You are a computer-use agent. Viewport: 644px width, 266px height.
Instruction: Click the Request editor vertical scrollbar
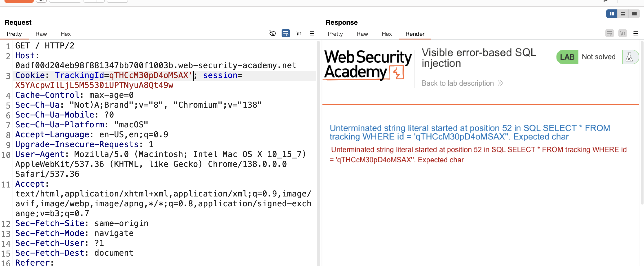318,152
